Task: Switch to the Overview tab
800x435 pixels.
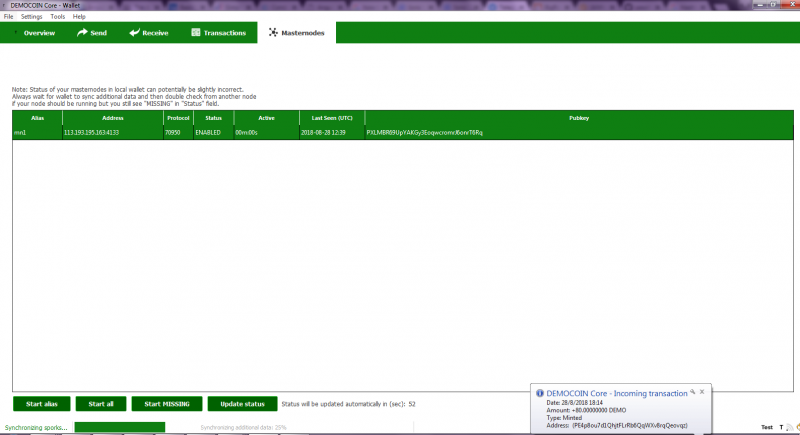Action: click(x=35, y=33)
